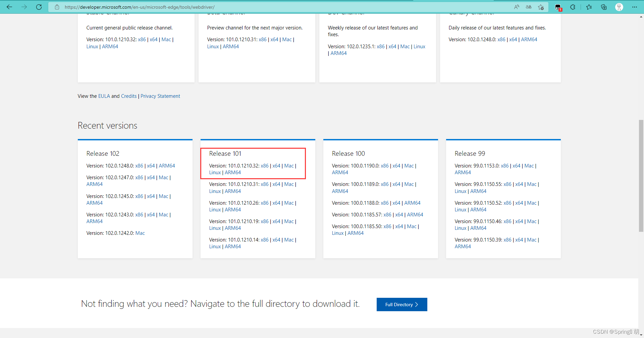
Task: Download Canary channel x64 driver
Action: pyautogui.click(x=513, y=40)
